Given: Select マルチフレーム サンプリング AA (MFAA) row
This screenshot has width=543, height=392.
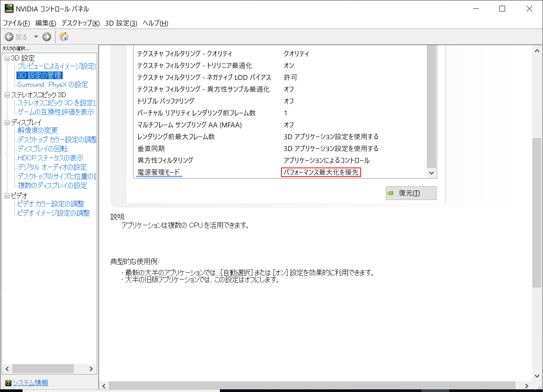Looking at the screenshot, I should click(280, 125).
